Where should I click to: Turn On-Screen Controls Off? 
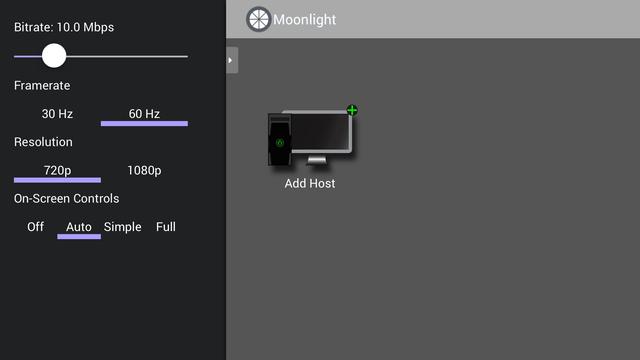36,227
